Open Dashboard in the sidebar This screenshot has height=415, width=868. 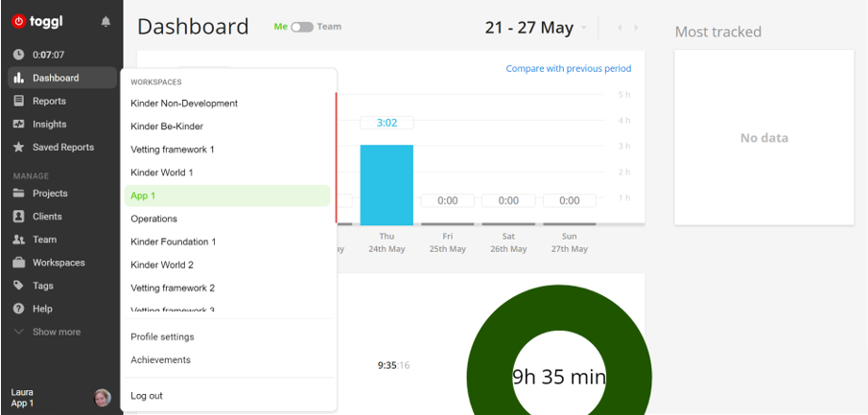pyautogui.click(x=62, y=78)
